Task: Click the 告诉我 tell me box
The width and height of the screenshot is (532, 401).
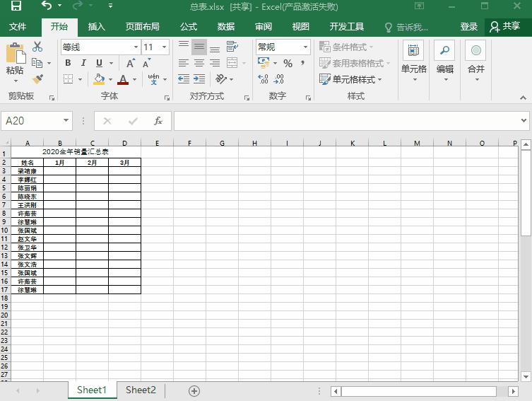Action: click(406, 27)
